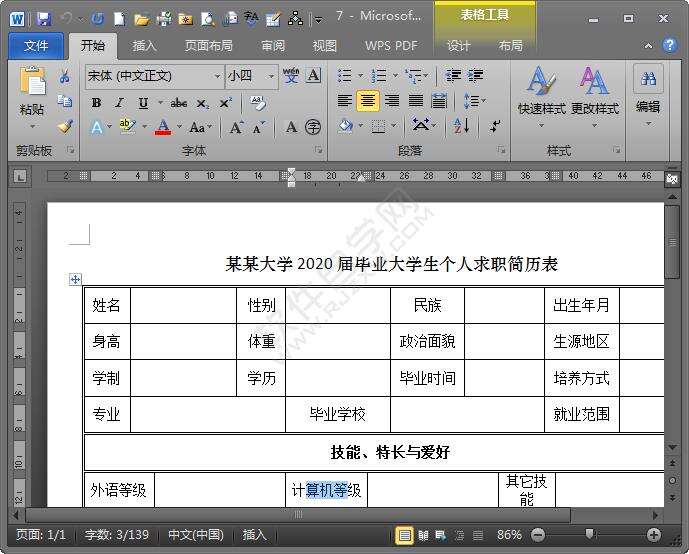Viewport: 689px width, 554px height.
Task: Apply the text highlight color
Action: pos(127,127)
